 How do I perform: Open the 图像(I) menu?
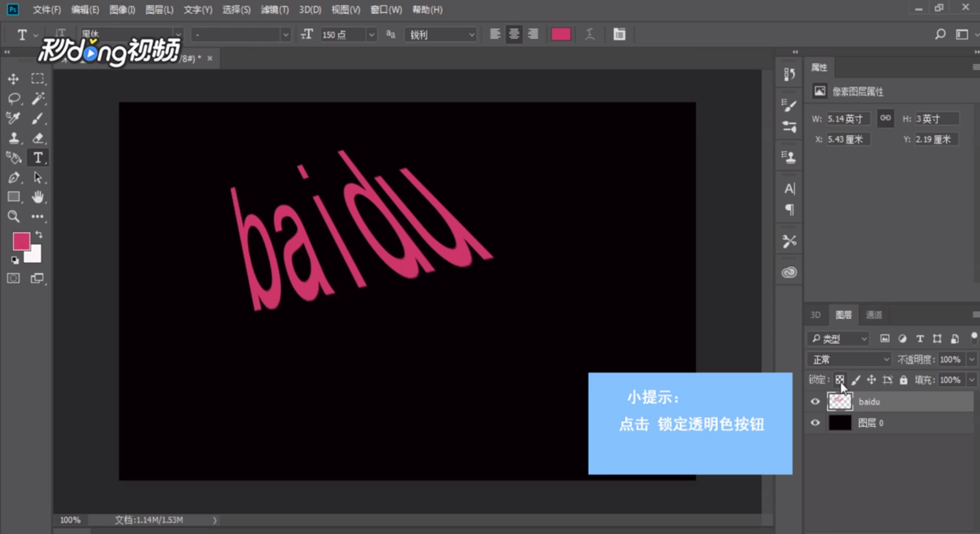coord(122,10)
